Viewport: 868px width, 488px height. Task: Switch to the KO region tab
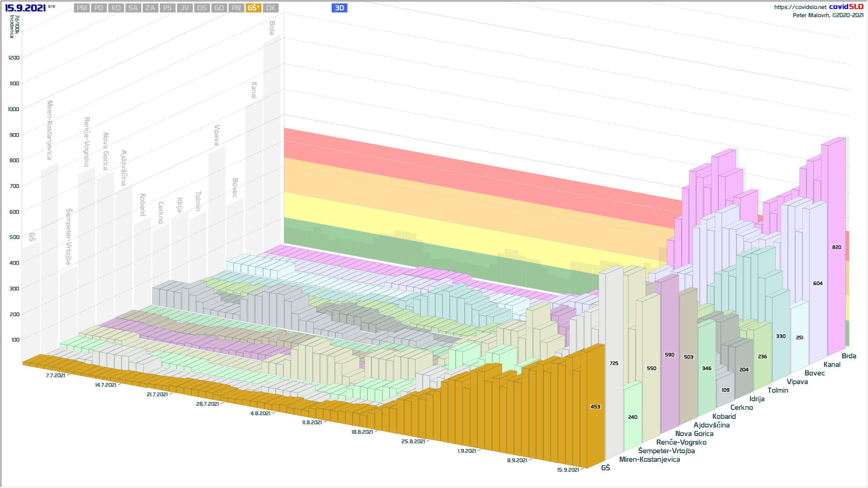[116, 8]
